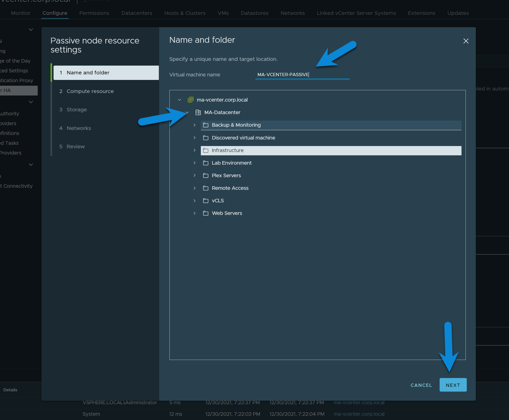
Task: Switch to the Datacenters tab
Action: click(x=137, y=13)
